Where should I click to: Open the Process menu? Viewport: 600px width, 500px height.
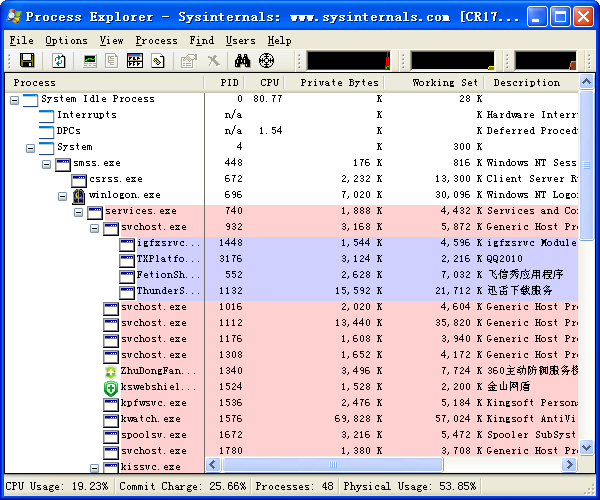click(156, 40)
